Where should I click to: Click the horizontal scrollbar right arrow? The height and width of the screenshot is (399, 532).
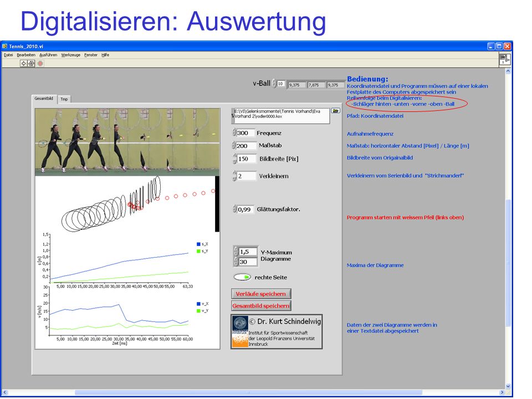[x=502, y=392]
